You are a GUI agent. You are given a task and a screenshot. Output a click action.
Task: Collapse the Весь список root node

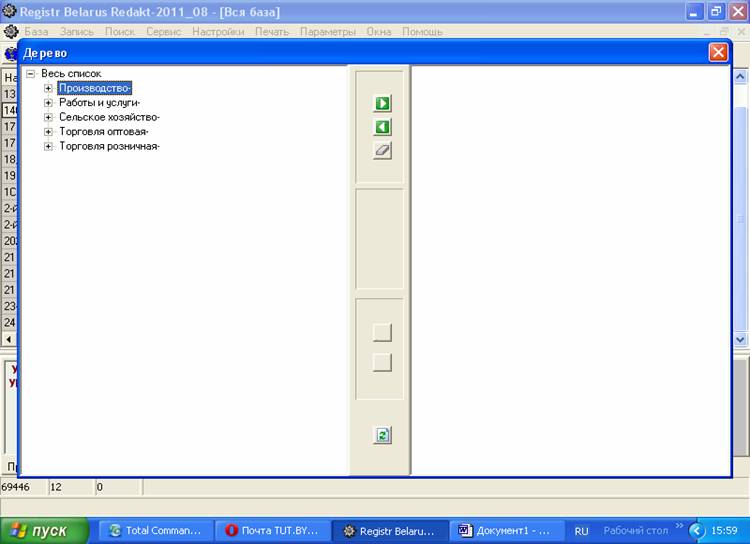pyautogui.click(x=31, y=74)
